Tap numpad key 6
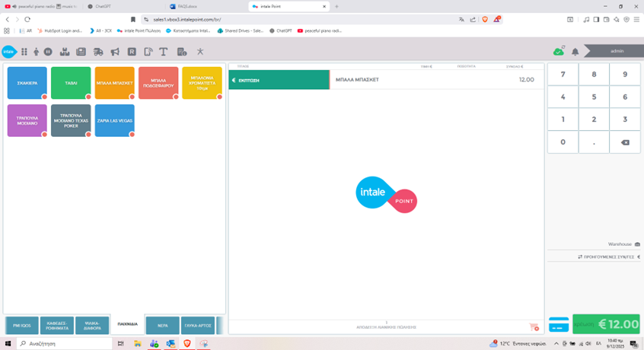Image resolution: width=644 pixels, height=350 pixels. click(625, 97)
